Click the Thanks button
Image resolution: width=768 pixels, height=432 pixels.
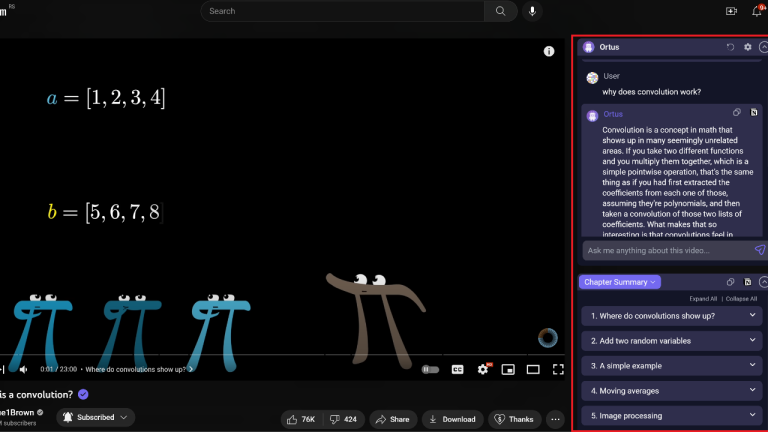(x=514, y=419)
